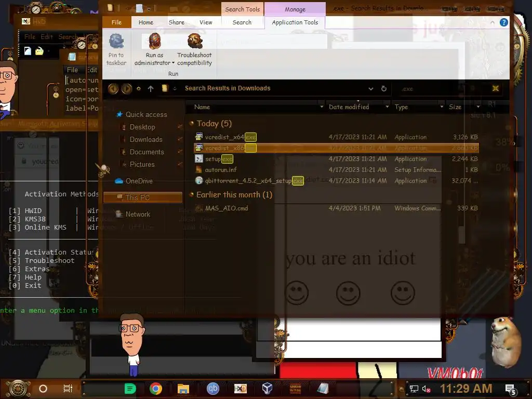Go back with the Explorer back arrow
The height and width of the screenshot is (399, 532).
[113, 88]
